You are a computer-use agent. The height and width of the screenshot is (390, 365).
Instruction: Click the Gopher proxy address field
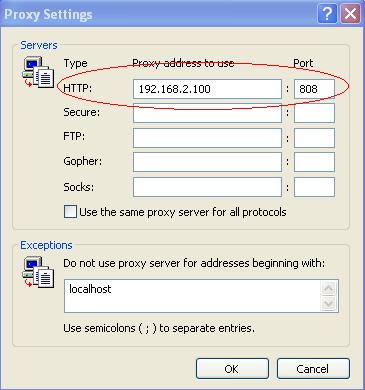[x=207, y=162]
